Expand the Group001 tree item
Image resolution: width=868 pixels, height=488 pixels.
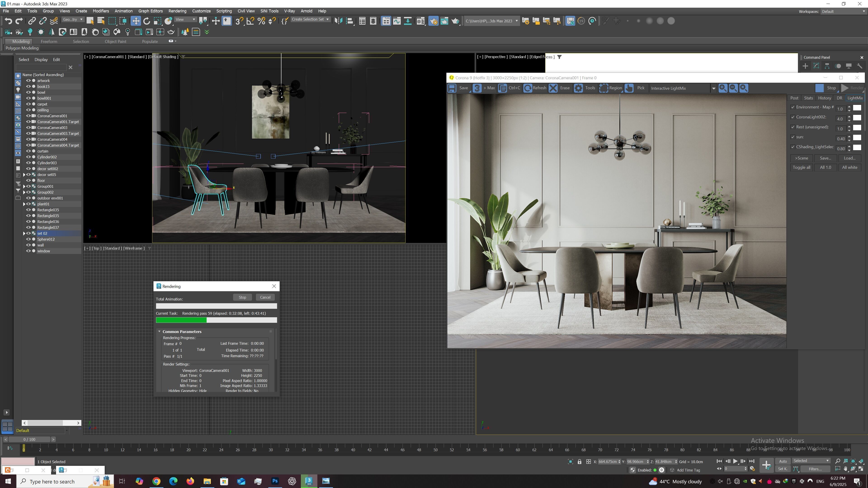tap(24, 186)
